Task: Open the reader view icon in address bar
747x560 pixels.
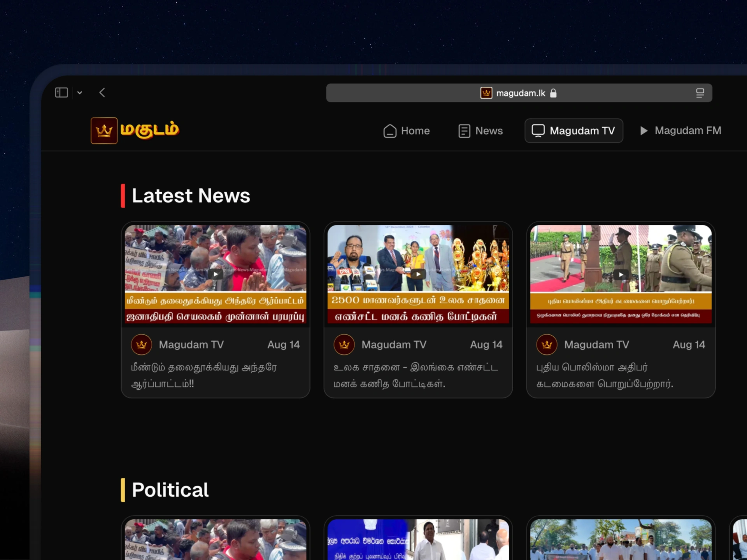Action: tap(700, 93)
